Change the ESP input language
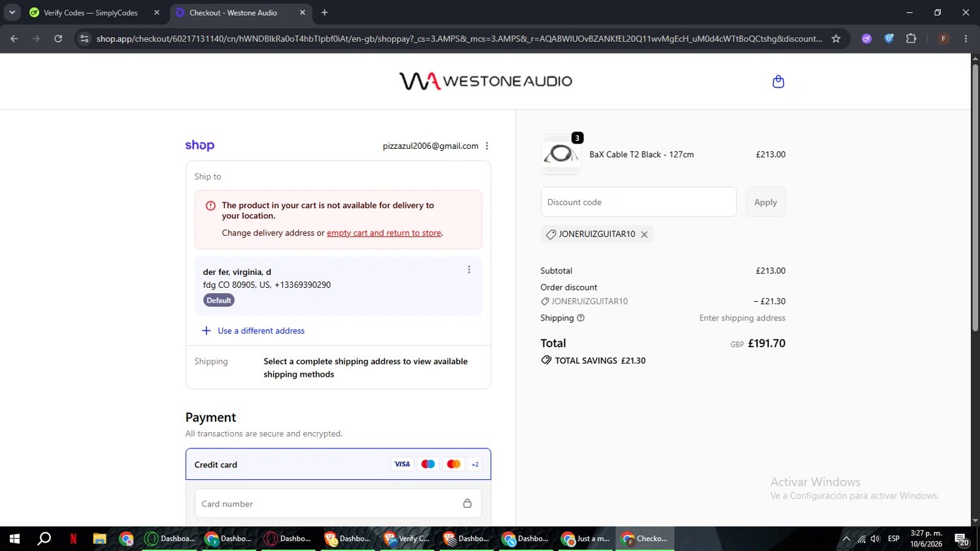This screenshot has width=980, height=551. [x=894, y=539]
